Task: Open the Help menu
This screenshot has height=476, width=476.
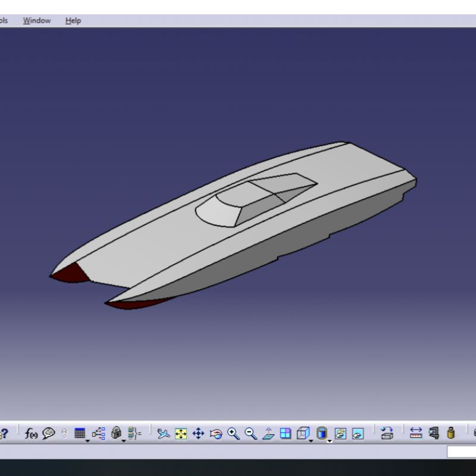Action: pyautogui.click(x=73, y=20)
